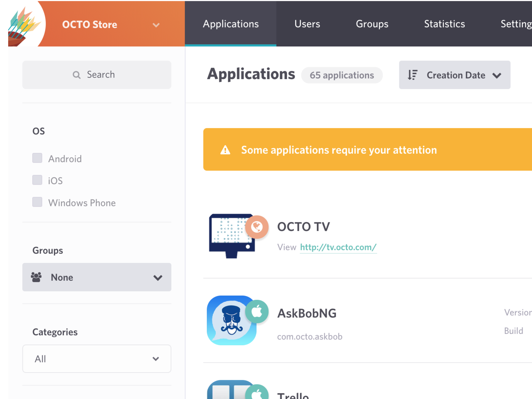Open the attention required banner
The image size is (532, 399).
(368, 150)
